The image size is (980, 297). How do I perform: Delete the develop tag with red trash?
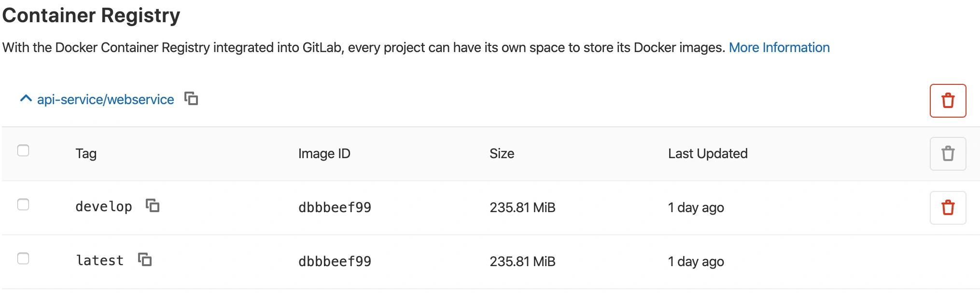(x=948, y=208)
